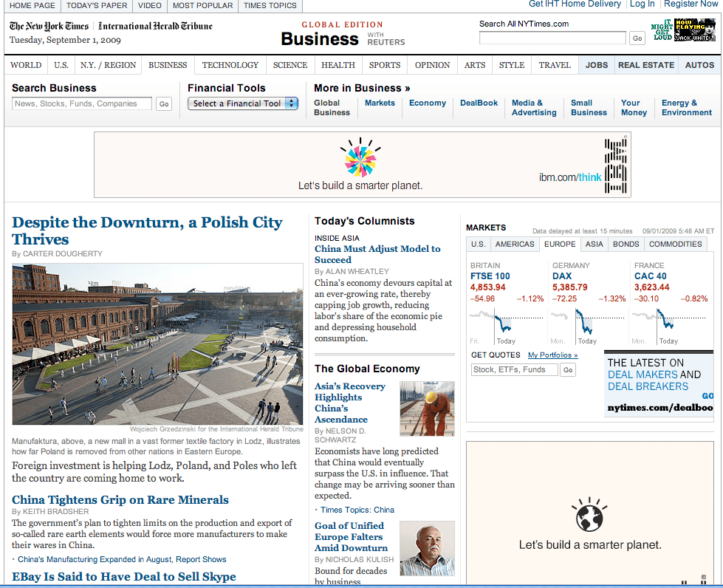
Task: Open the Select a Financial Tool dropdown
Action: [243, 103]
